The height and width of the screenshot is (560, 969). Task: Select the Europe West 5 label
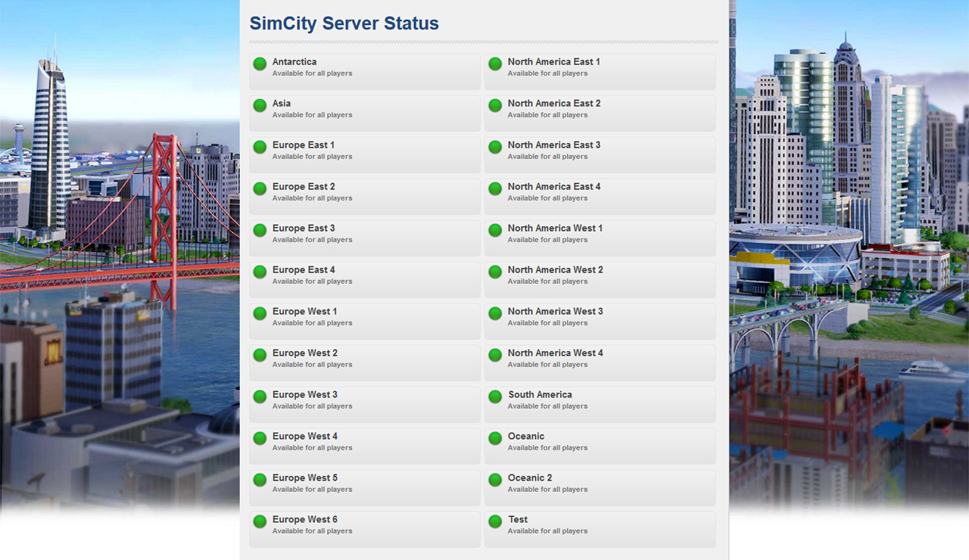click(305, 478)
